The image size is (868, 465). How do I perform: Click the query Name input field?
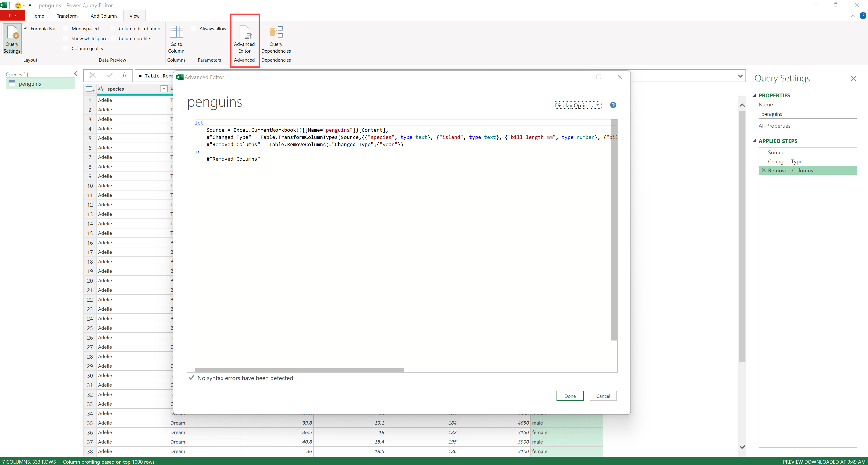click(807, 114)
